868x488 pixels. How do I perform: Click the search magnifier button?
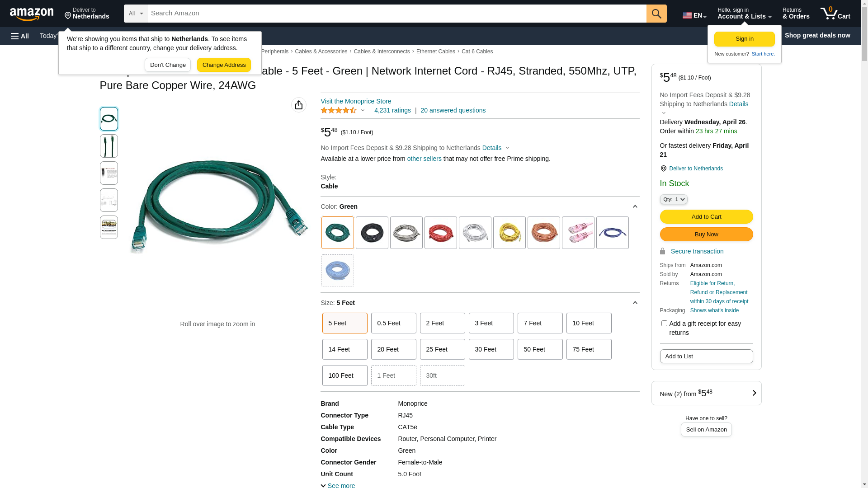(x=656, y=14)
